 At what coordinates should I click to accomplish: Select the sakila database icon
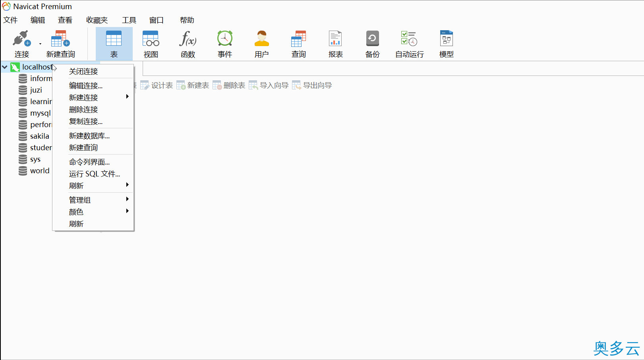click(23, 136)
